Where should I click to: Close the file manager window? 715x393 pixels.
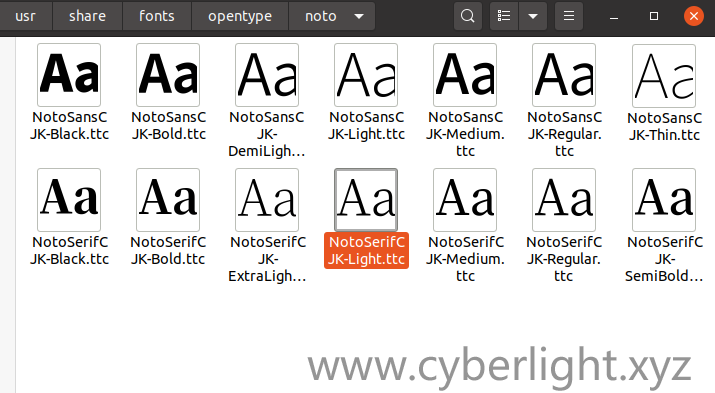(x=694, y=16)
